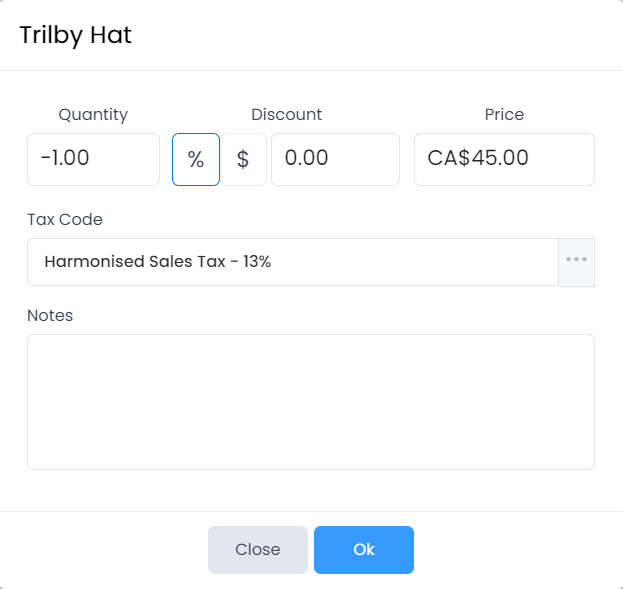This screenshot has height=589, width=623.
Task: Click the 0.00 discount value
Action: pos(307,158)
